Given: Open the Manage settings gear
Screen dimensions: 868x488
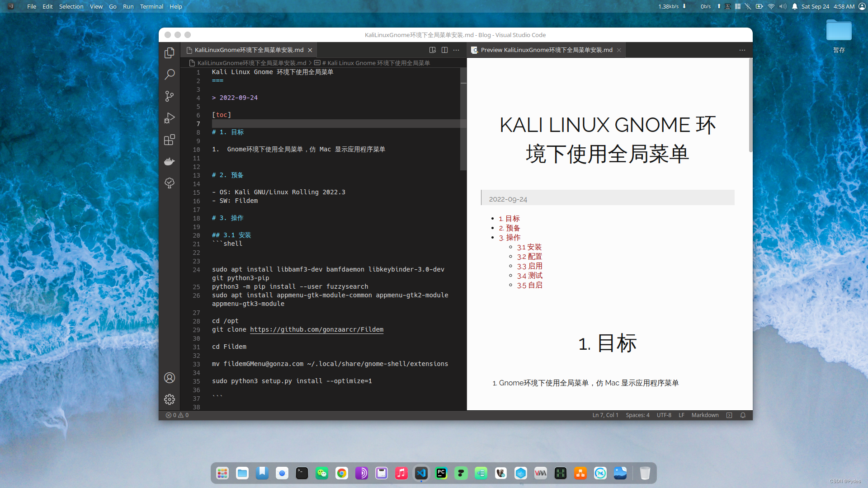Looking at the screenshot, I should click(x=169, y=399).
